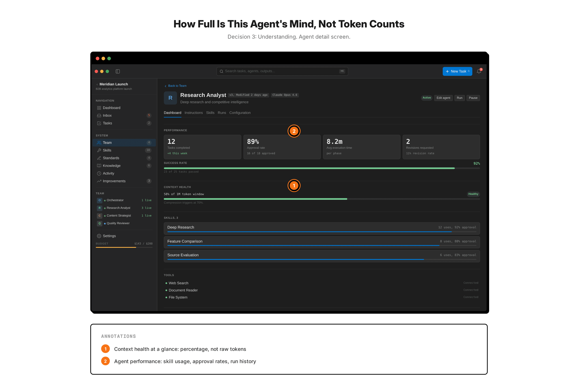Click the Success Rate progress bar
Viewport: 578px width, 392px height.
[322, 168]
